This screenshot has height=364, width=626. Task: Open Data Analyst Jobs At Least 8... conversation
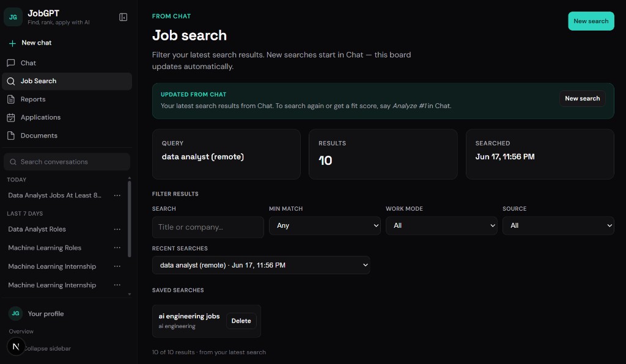[x=54, y=195]
